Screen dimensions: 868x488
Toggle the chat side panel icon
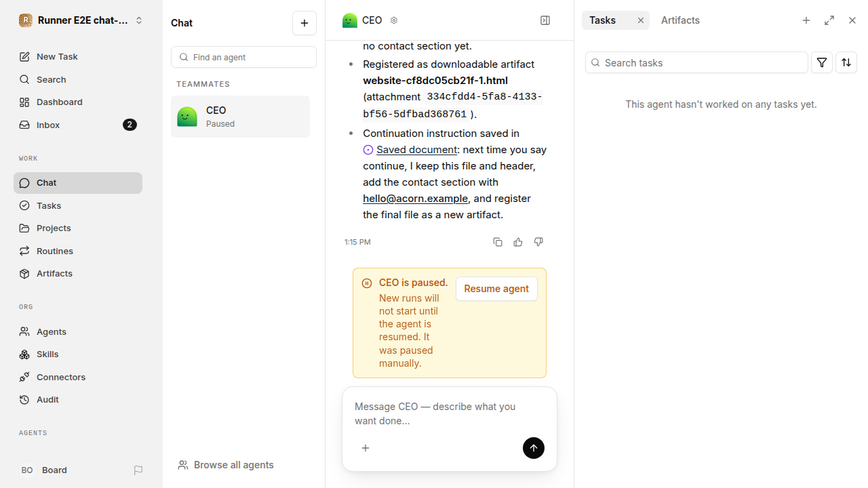[545, 20]
